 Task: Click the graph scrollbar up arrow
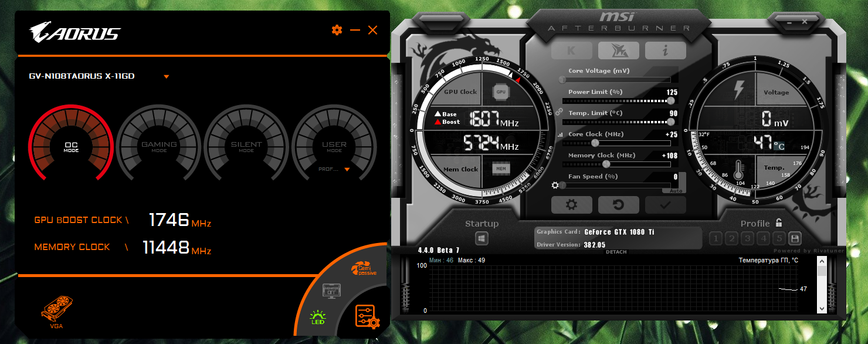point(822,261)
